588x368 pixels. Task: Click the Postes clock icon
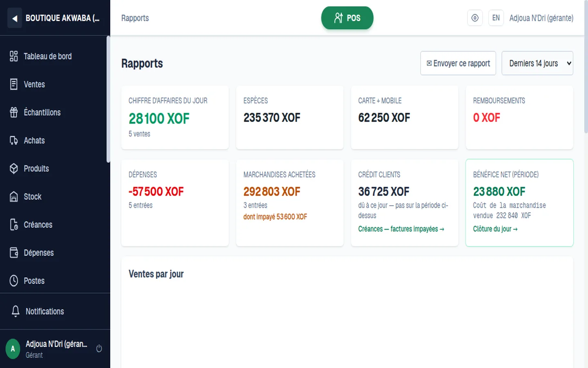click(x=14, y=281)
